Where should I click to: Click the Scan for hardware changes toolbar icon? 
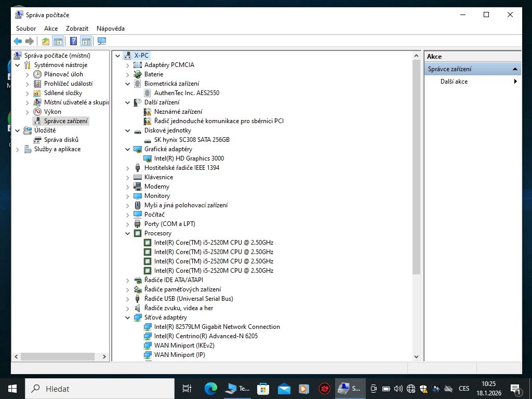coord(101,41)
